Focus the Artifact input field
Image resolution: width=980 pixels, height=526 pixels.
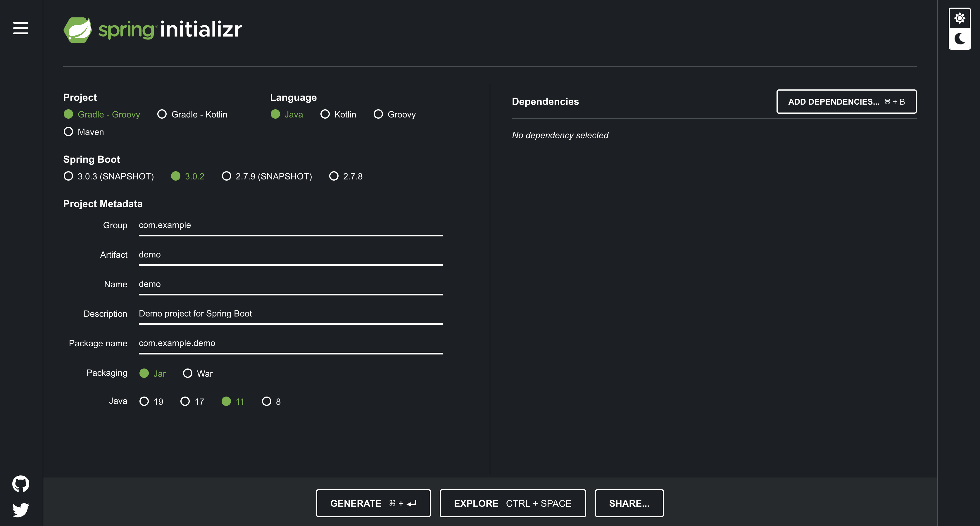[x=290, y=255]
